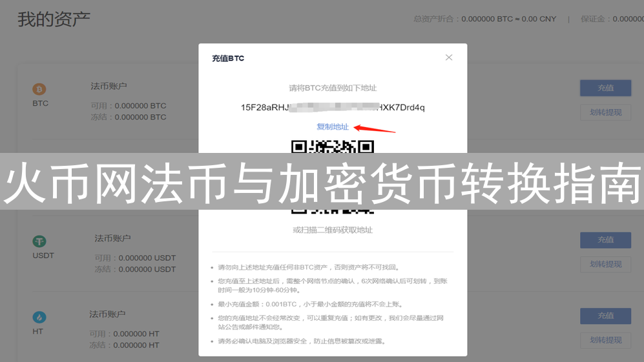This screenshot has height=362, width=644.
Task: Click 充值BTC dialog title
Action: pyautogui.click(x=228, y=58)
